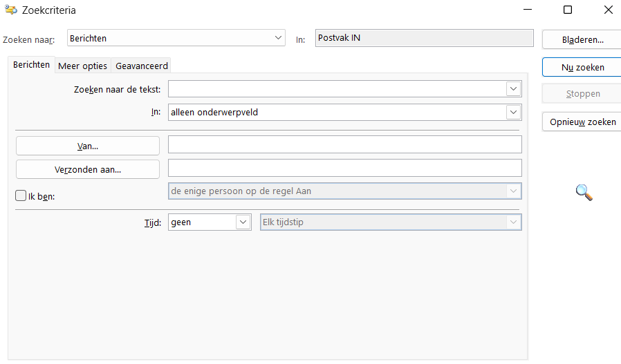Click the 'Van...' button

(87, 146)
